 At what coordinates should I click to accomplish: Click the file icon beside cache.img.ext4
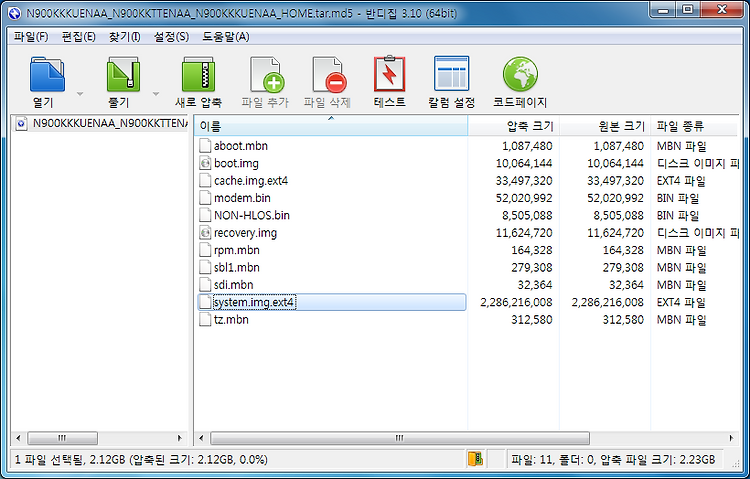[x=205, y=181]
